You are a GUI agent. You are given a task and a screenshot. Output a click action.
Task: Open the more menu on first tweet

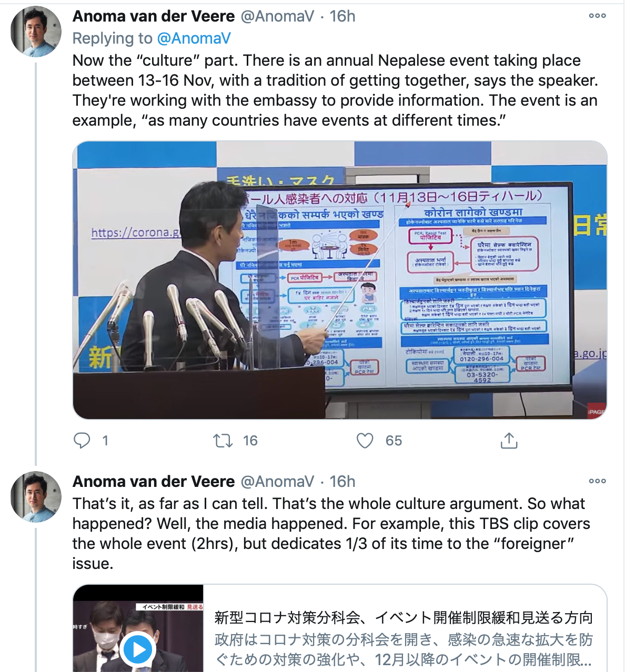[597, 16]
